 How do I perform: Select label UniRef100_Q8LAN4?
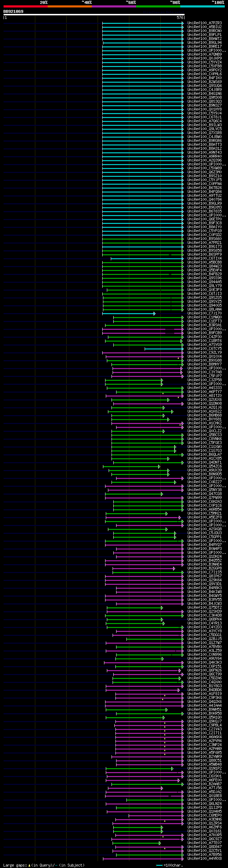click(204, 310)
